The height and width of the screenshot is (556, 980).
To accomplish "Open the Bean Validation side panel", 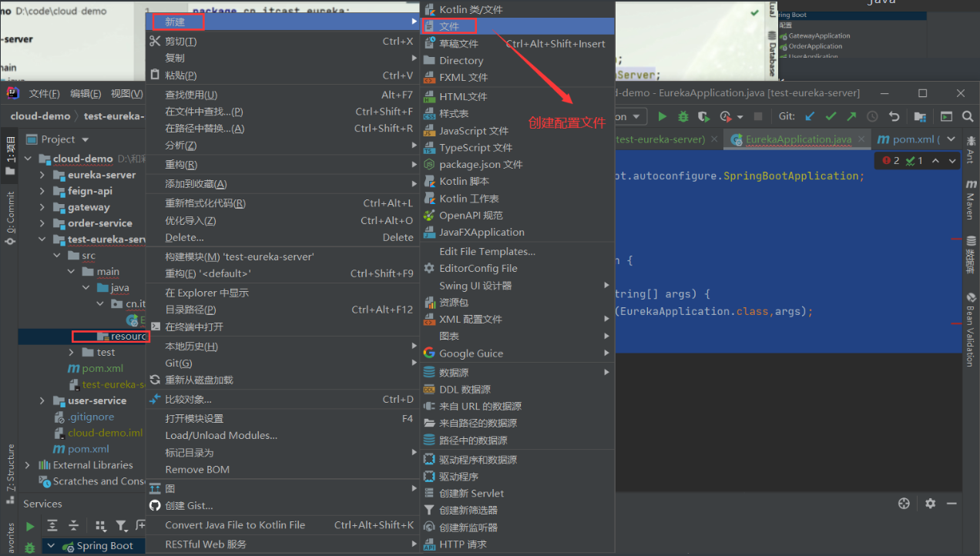I will 971,330.
